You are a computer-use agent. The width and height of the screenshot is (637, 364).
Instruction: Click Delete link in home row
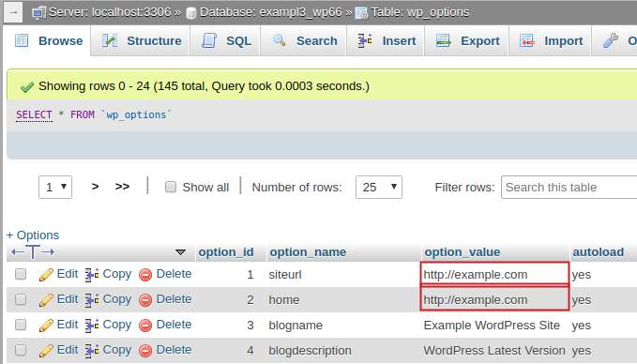pos(174,299)
